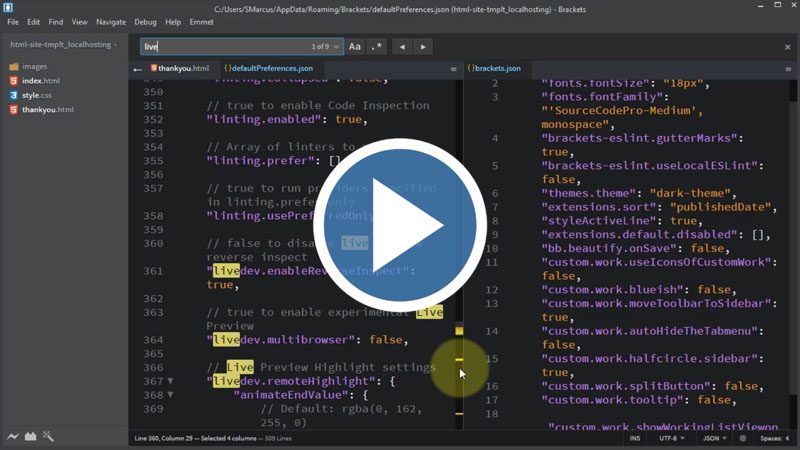The width and height of the screenshot is (800, 450).
Task: Click the large video play button
Action: pyautogui.click(x=400, y=225)
